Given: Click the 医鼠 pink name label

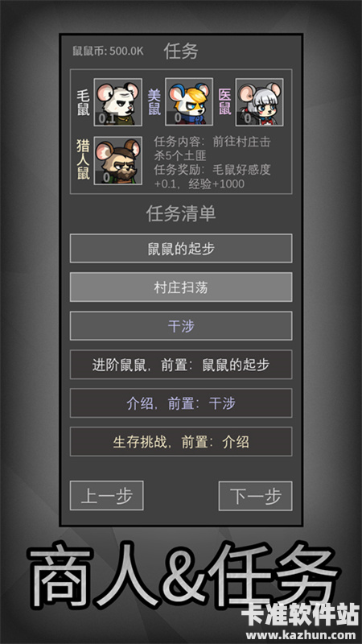Looking at the screenshot, I should click(225, 102).
